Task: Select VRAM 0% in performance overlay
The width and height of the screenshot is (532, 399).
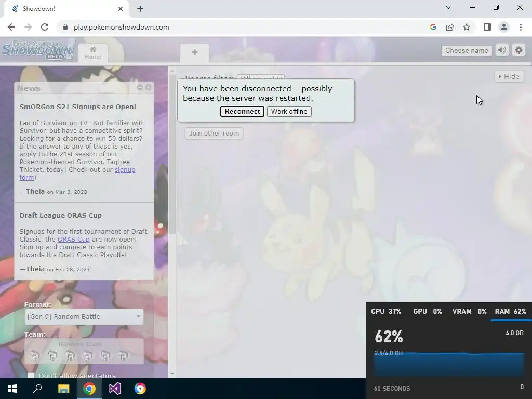Action: [469, 312]
